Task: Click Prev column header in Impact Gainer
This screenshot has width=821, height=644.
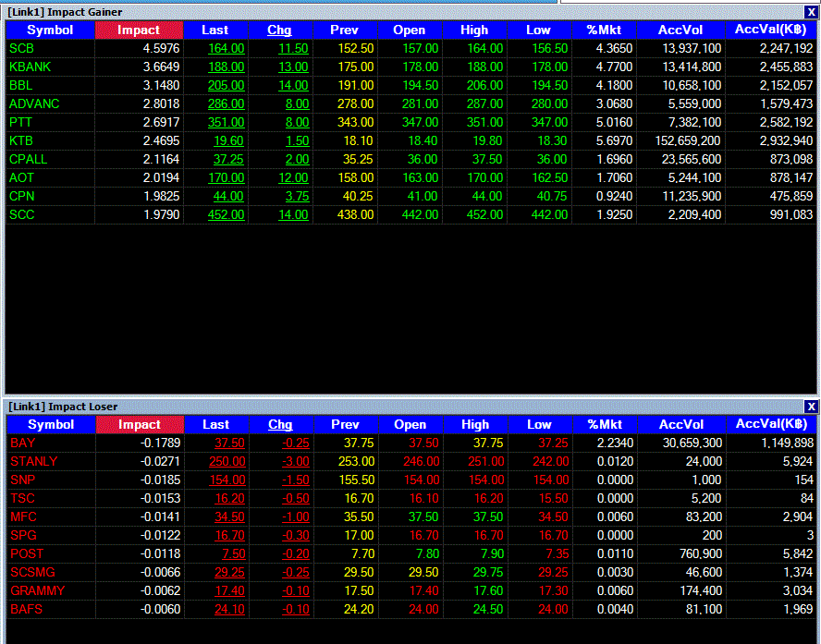Action: tap(345, 30)
